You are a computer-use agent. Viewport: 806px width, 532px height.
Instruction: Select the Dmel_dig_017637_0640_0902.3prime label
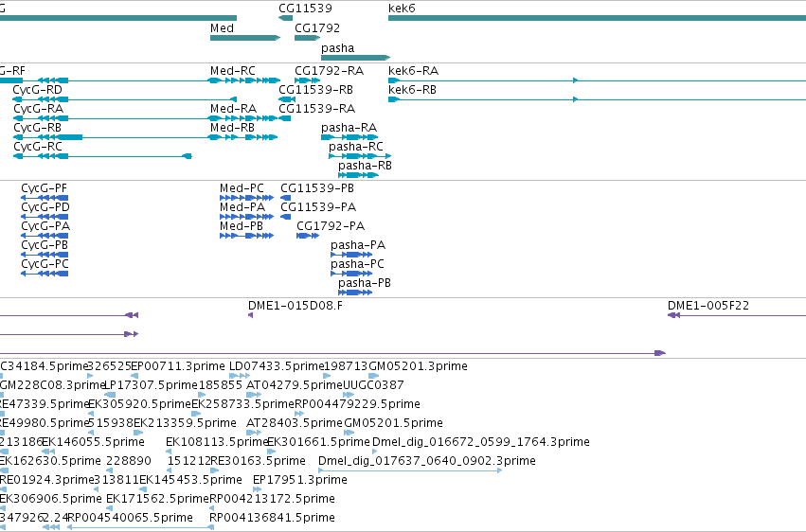tap(427, 462)
